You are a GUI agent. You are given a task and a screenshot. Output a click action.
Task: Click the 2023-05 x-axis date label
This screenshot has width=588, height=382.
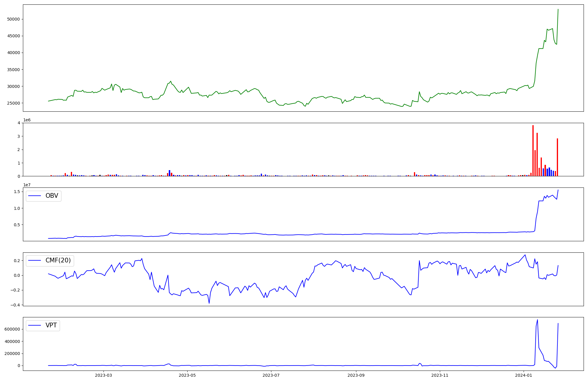point(187,376)
